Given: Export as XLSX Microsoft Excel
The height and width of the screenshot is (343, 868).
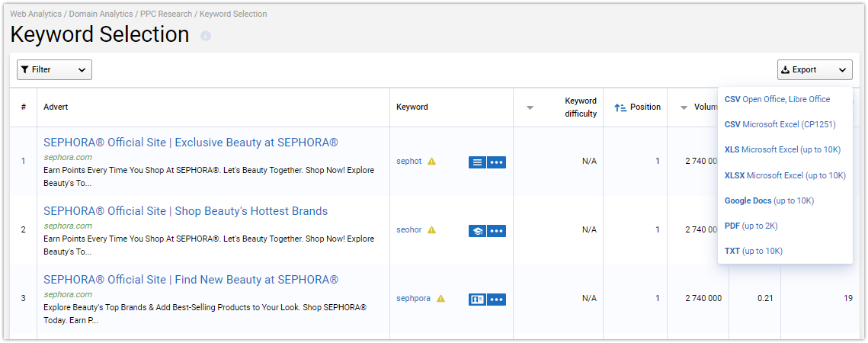Looking at the screenshot, I should [x=785, y=175].
